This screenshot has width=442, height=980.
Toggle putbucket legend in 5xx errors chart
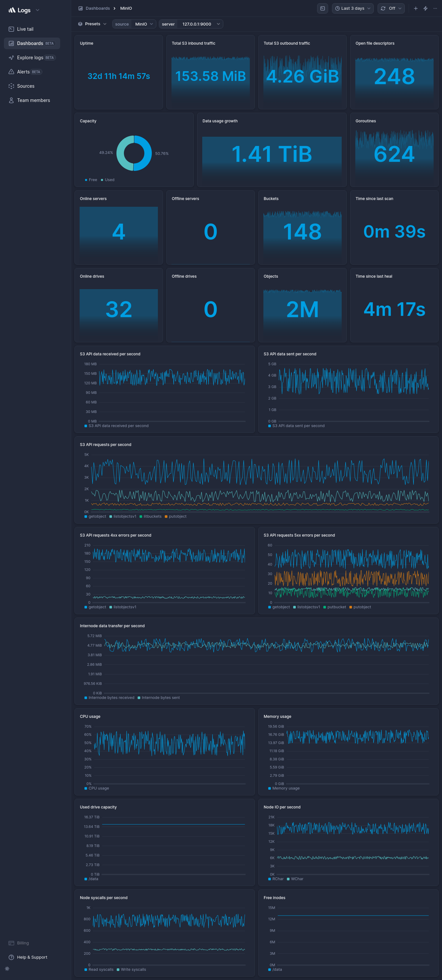(x=335, y=607)
